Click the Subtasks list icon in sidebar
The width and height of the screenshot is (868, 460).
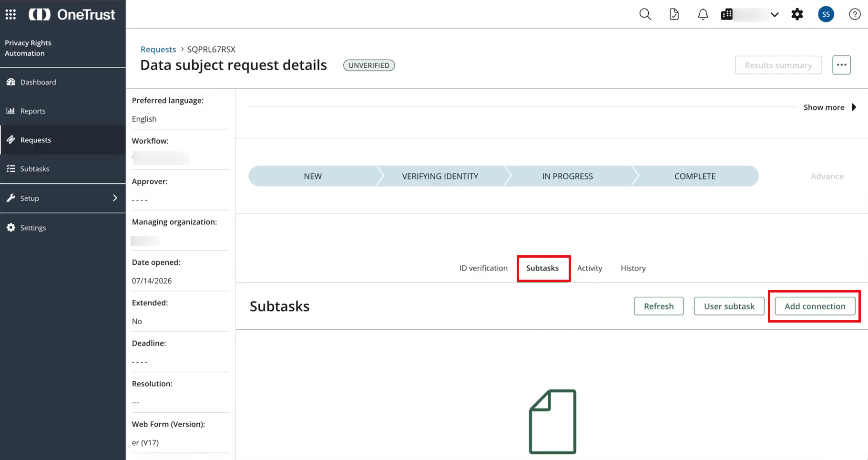pos(11,168)
